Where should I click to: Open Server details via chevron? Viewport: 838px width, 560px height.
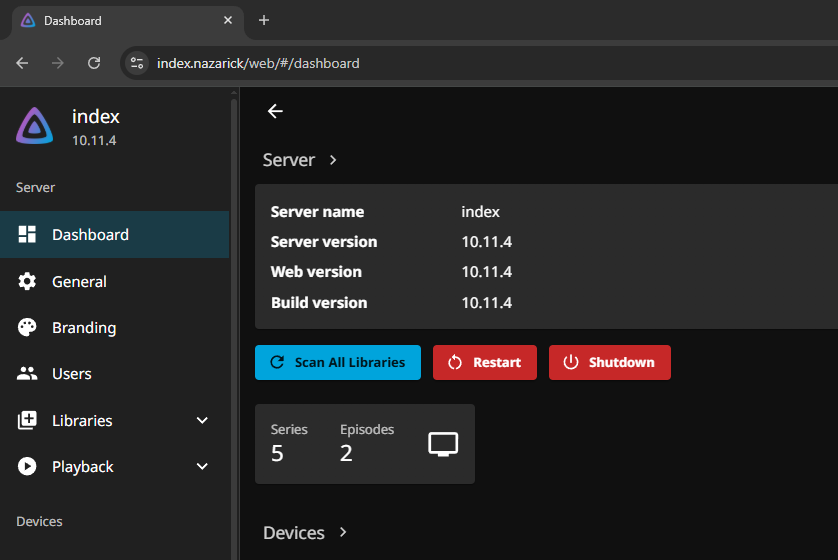coord(333,160)
